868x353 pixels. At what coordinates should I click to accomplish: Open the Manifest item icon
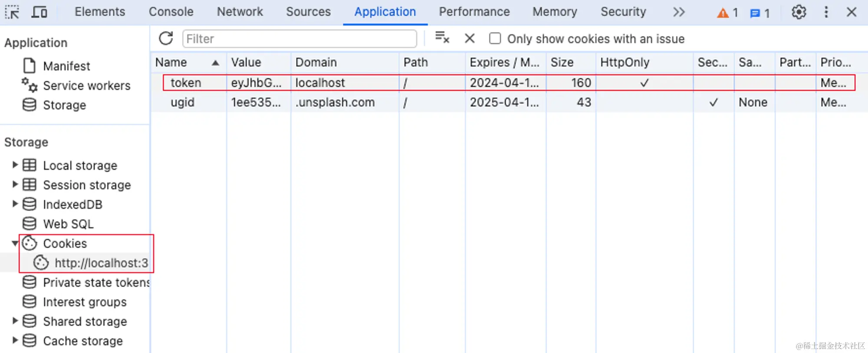tap(30, 66)
